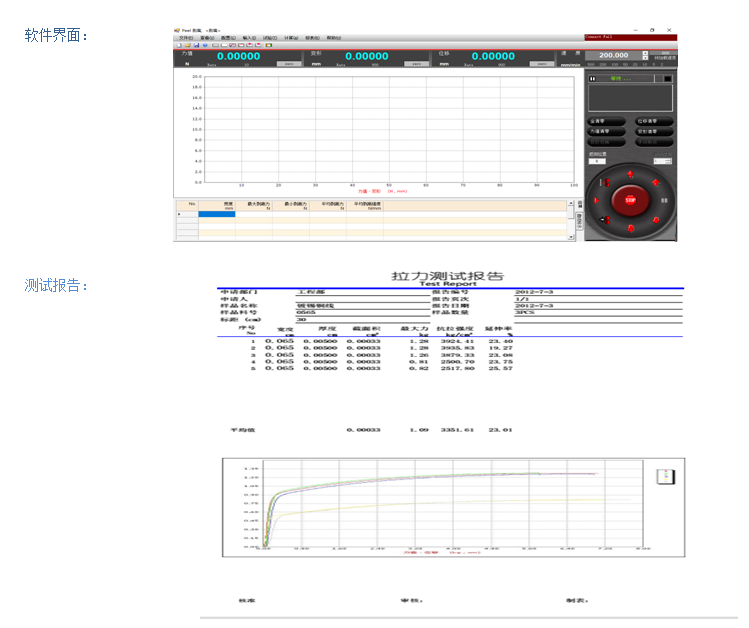Click the blue globe toolbar icon

tap(205, 45)
